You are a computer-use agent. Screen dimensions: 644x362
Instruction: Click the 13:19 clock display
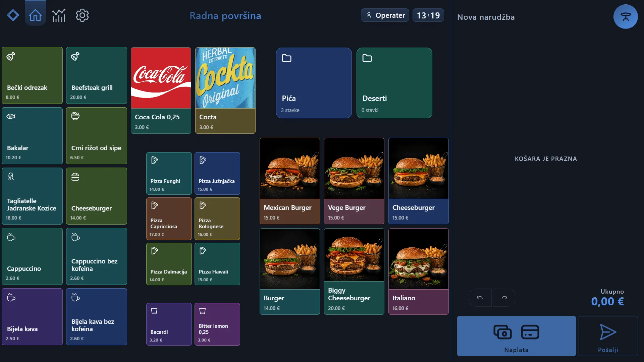tap(428, 15)
